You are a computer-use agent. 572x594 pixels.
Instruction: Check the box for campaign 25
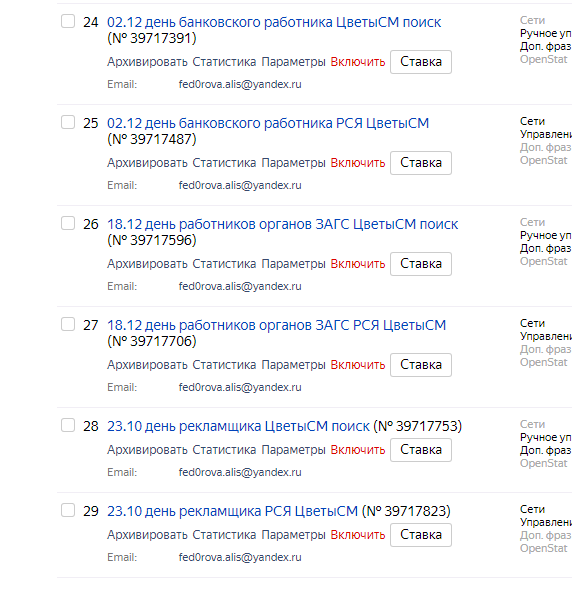(x=68, y=122)
